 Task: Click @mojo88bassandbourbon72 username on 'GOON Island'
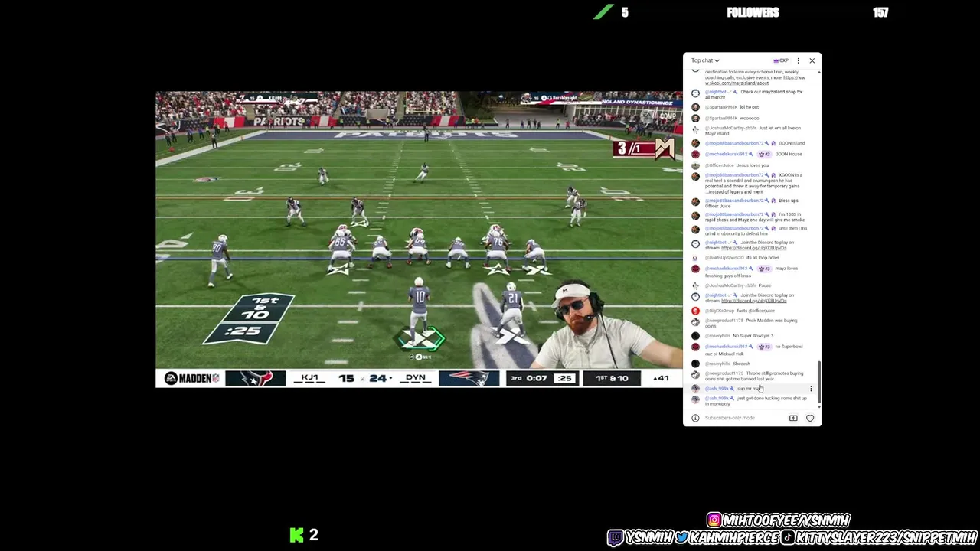click(734, 143)
